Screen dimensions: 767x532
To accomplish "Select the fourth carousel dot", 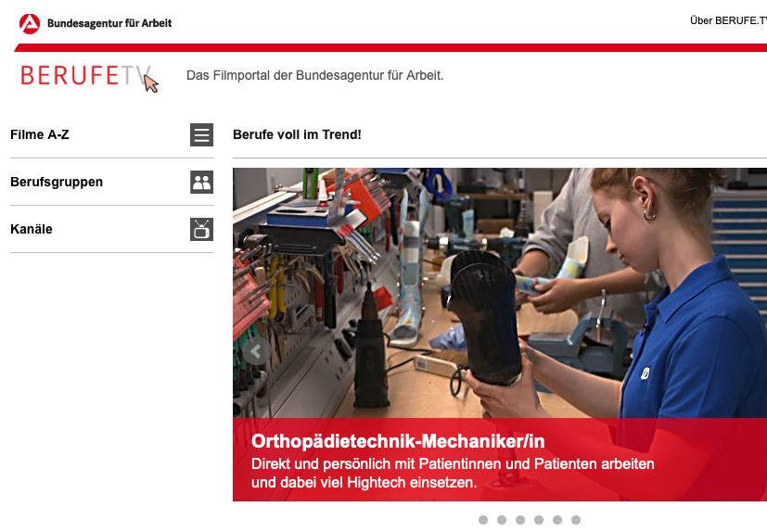I will coord(539,520).
